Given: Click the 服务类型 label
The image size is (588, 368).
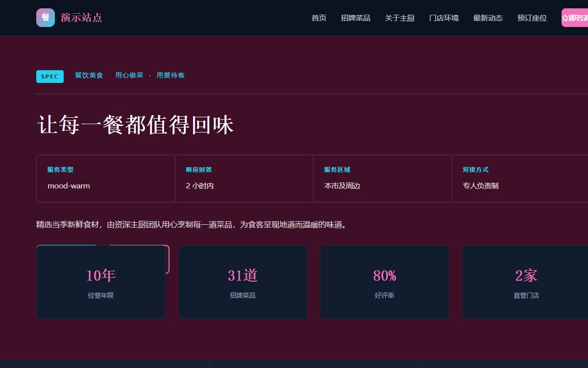Looking at the screenshot, I should pos(60,170).
